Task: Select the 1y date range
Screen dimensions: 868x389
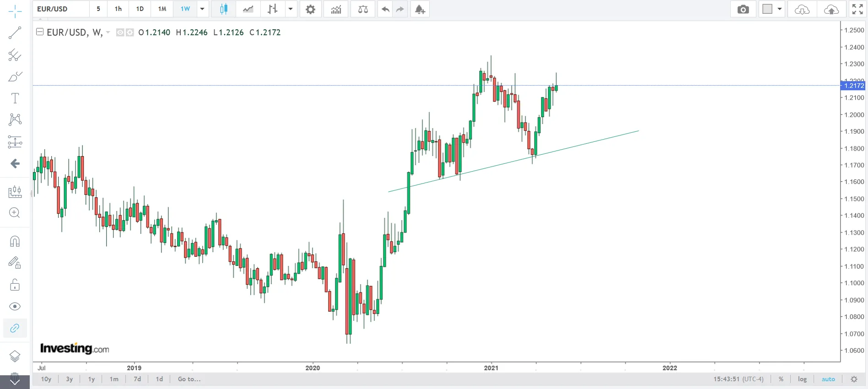Action: click(x=92, y=379)
